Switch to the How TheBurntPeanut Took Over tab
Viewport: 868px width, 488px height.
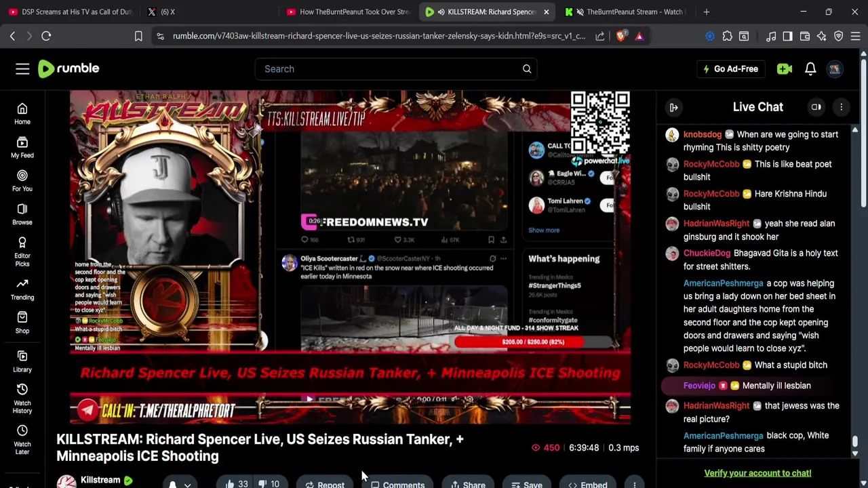(348, 12)
